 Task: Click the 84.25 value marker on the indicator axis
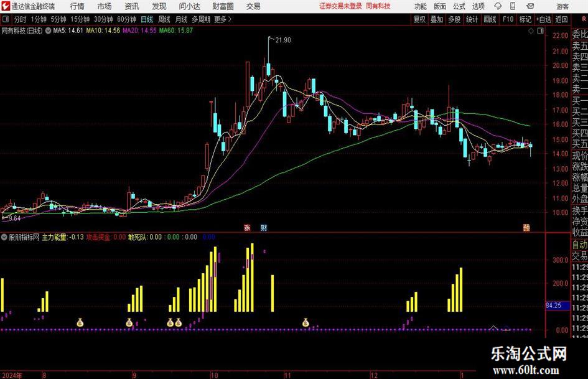pos(558,306)
